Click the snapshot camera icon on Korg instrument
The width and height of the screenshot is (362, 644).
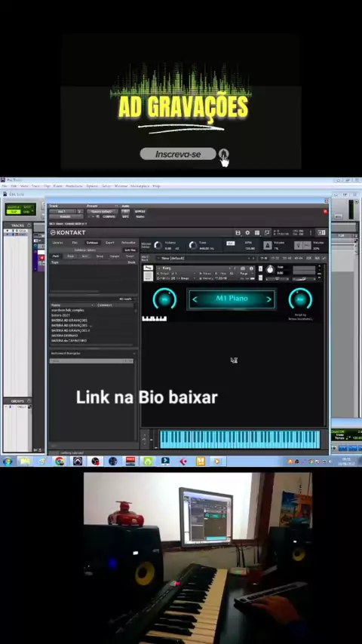243,268
